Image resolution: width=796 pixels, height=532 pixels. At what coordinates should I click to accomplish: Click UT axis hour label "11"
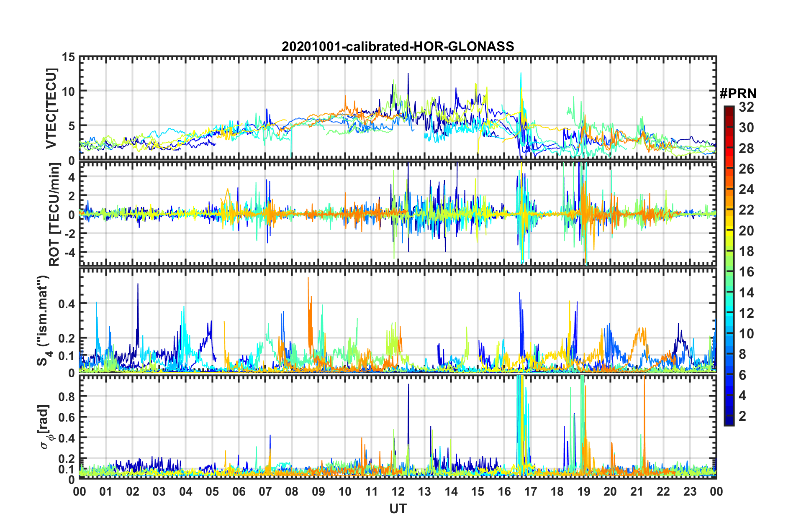pos(371,491)
